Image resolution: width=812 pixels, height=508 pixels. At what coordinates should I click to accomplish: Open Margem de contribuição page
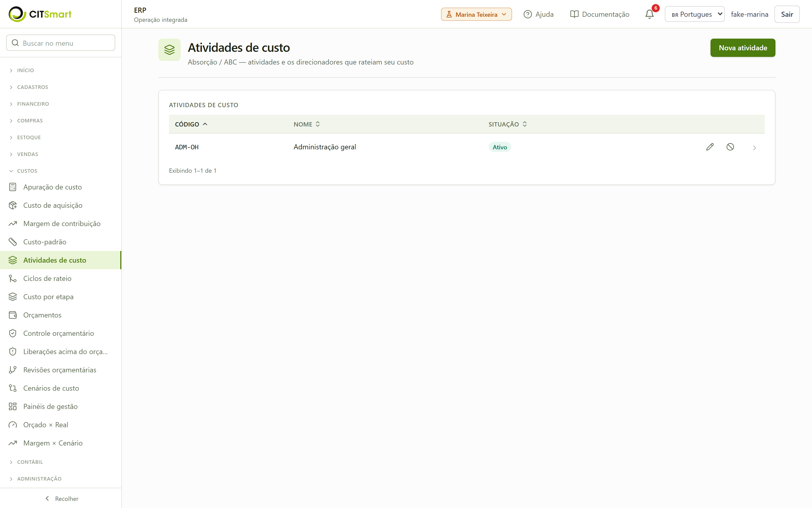[61, 224]
